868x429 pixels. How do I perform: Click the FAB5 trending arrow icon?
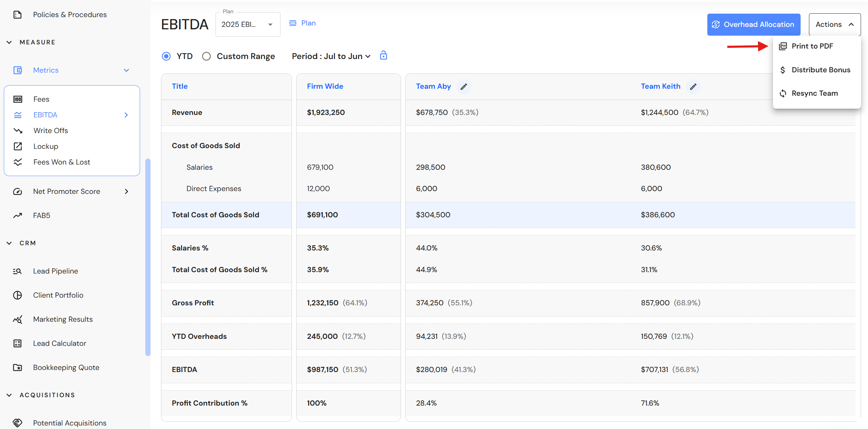coord(17,216)
